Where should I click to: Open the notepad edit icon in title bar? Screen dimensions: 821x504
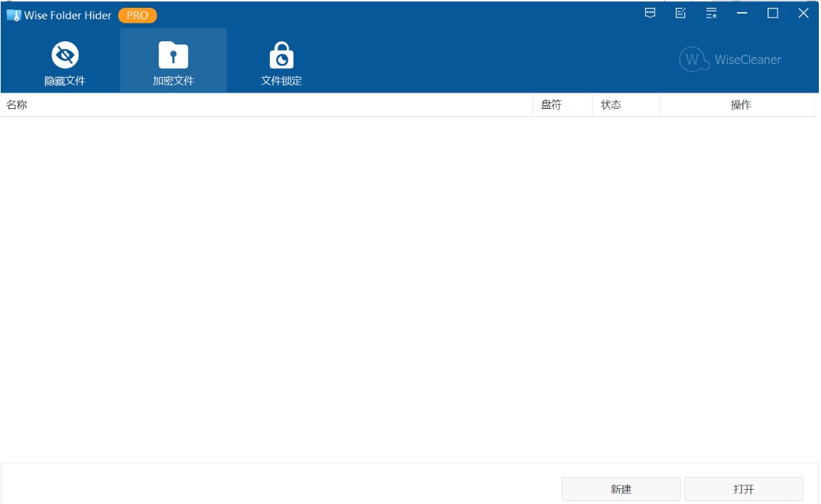click(x=681, y=13)
